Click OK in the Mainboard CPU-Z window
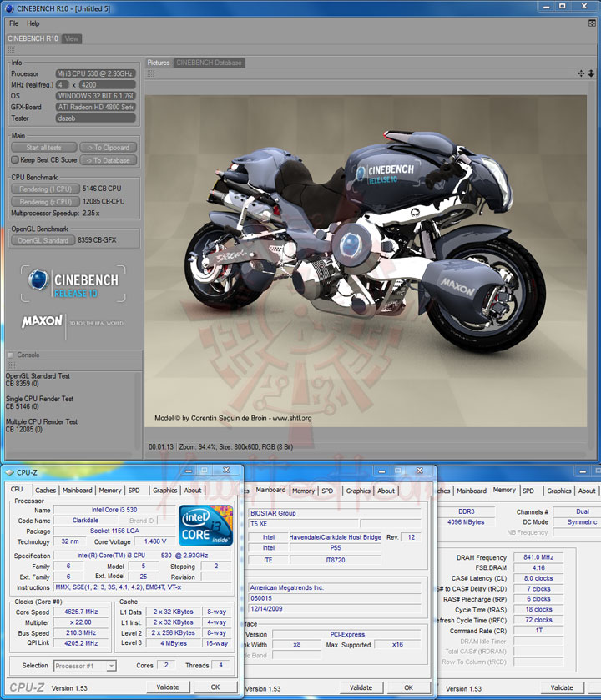 pyautogui.click(x=408, y=687)
